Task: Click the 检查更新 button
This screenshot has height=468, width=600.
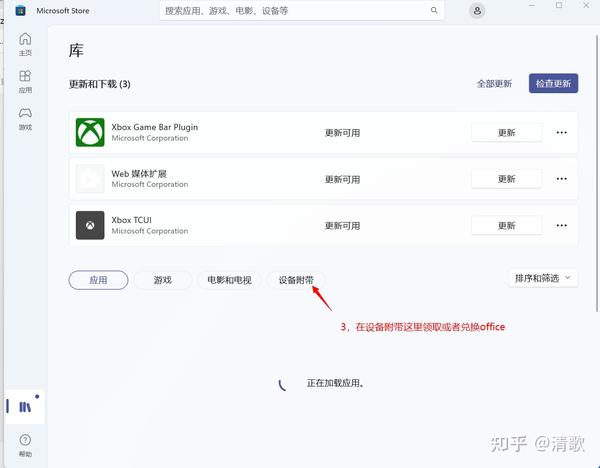Action: click(553, 83)
